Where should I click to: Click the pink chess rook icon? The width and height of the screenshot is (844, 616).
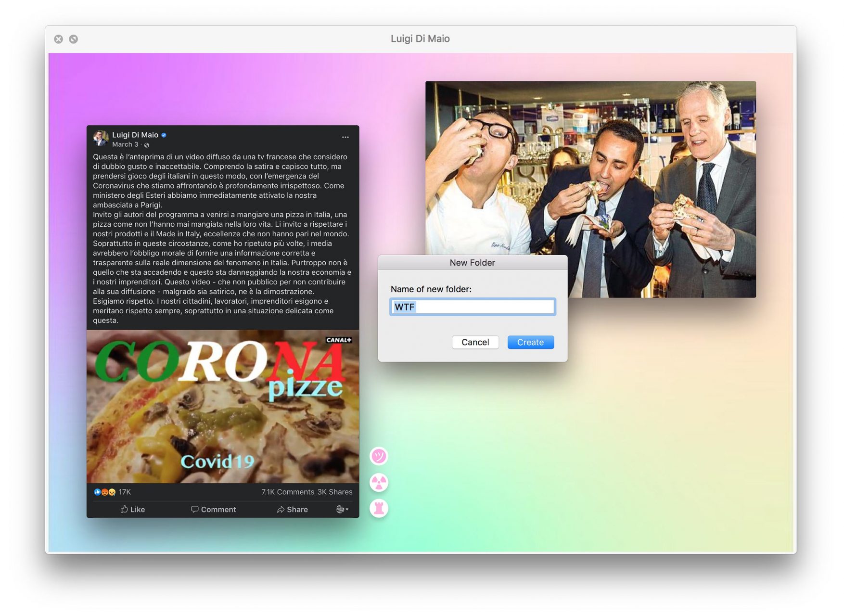tap(379, 508)
